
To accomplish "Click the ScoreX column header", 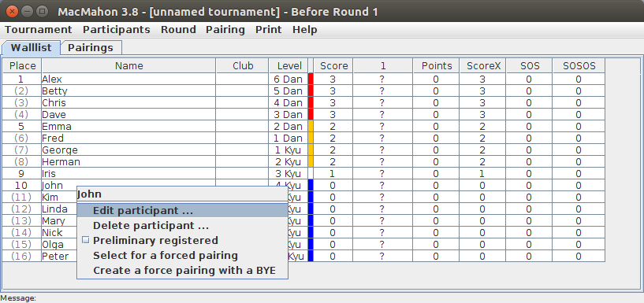I will click(x=483, y=65).
